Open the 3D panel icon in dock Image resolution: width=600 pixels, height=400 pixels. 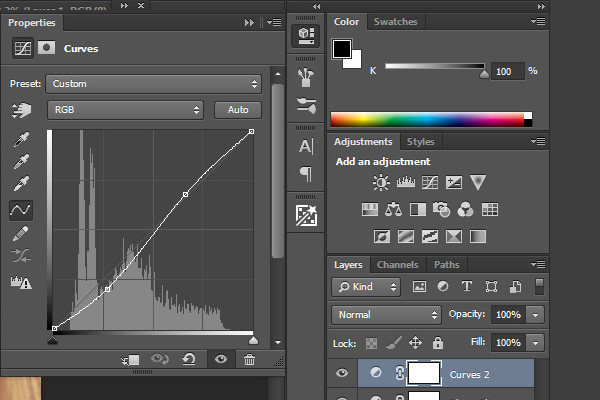(306, 36)
